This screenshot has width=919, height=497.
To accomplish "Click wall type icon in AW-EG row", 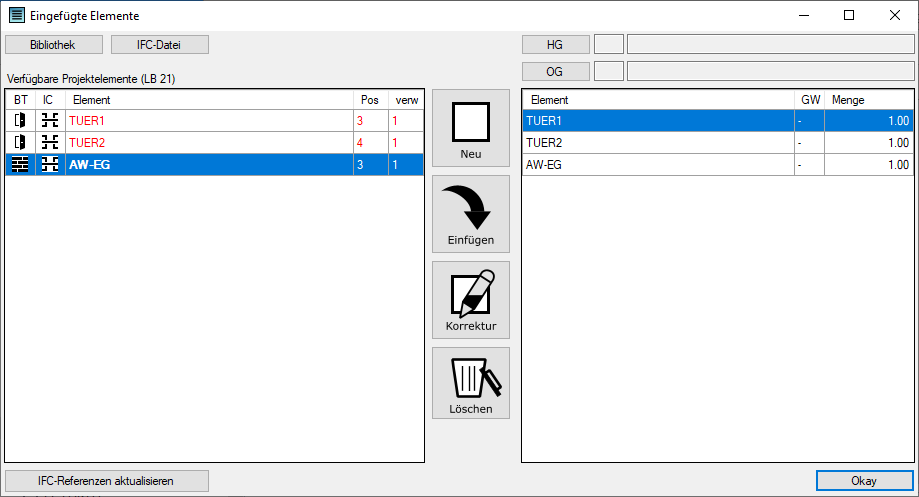I will point(21,165).
